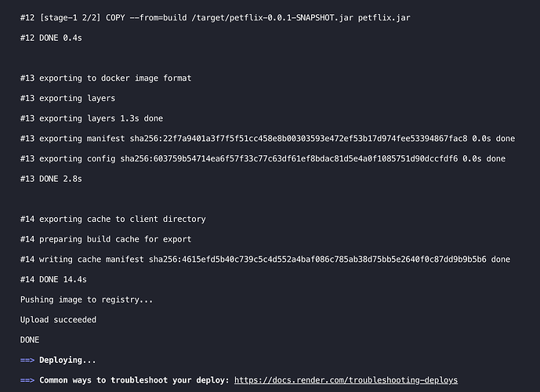The width and height of the screenshot is (540, 392).
Task: Open the docs.render.com troubleshooting-deploys link
Action: click(346, 380)
